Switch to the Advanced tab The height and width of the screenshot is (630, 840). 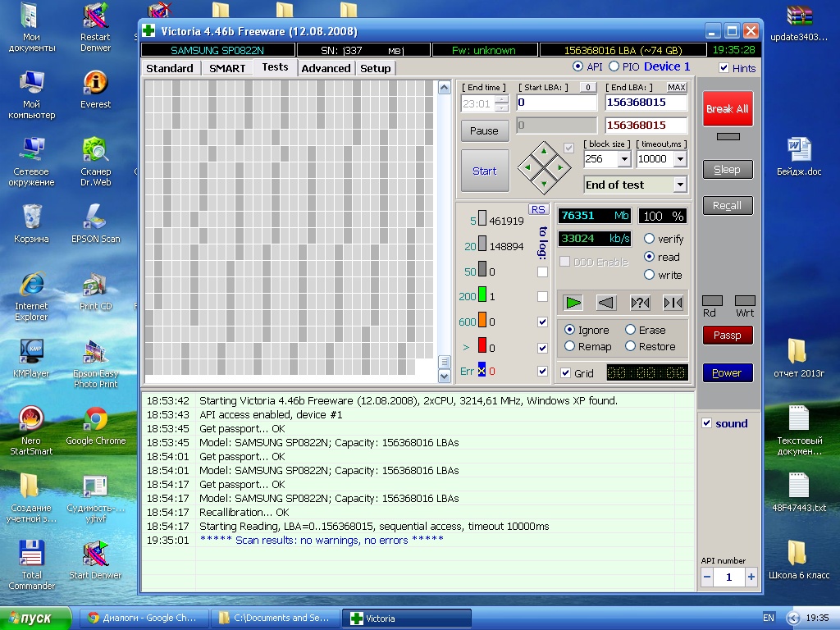pyautogui.click(x=326, y=68)
